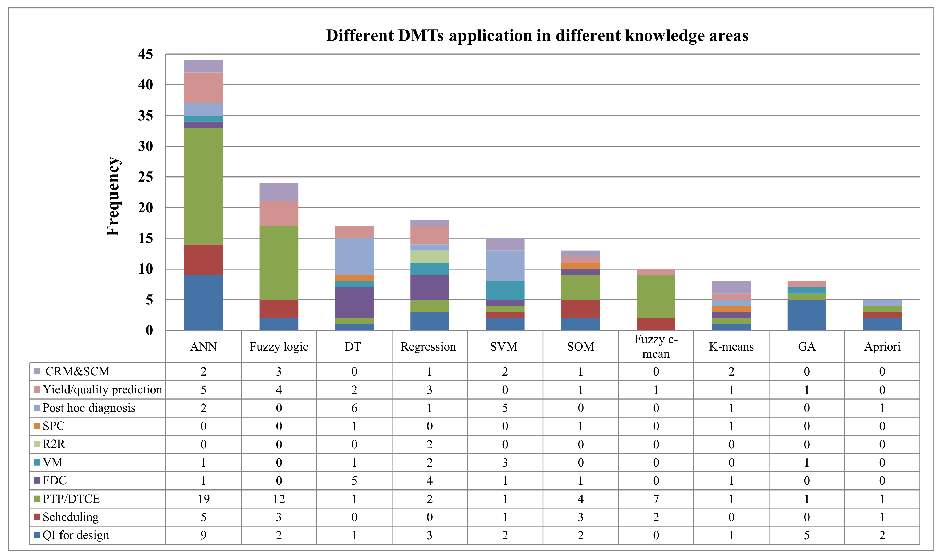Select the ANN column header
Image resolution: width=945 pixels, height=560 pixels.
tap(203, 347)
